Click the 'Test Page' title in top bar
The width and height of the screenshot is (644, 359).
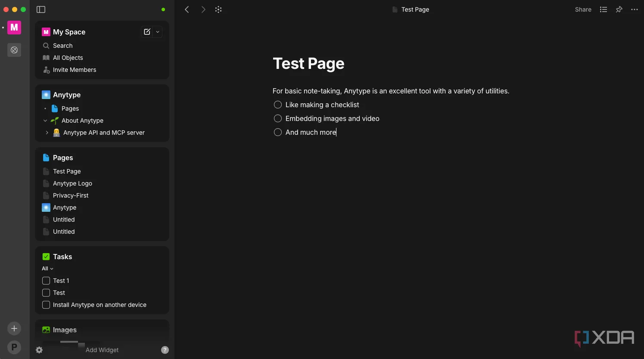415,9
